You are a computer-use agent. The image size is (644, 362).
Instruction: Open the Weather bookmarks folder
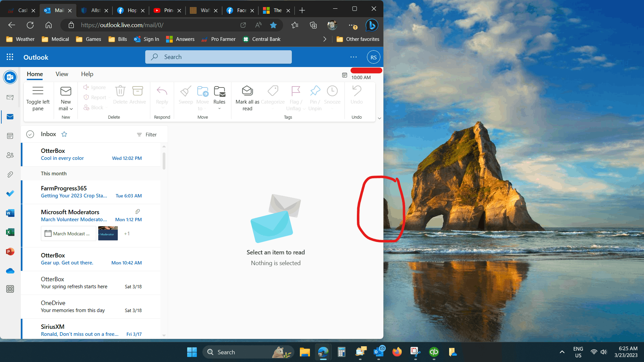click(20, 39)
